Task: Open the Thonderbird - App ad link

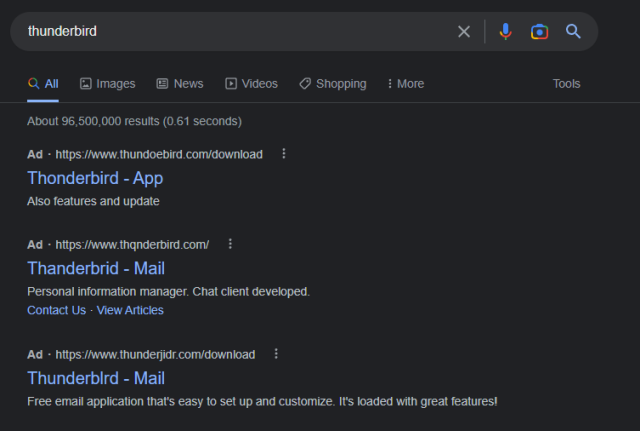Action: 95,178
